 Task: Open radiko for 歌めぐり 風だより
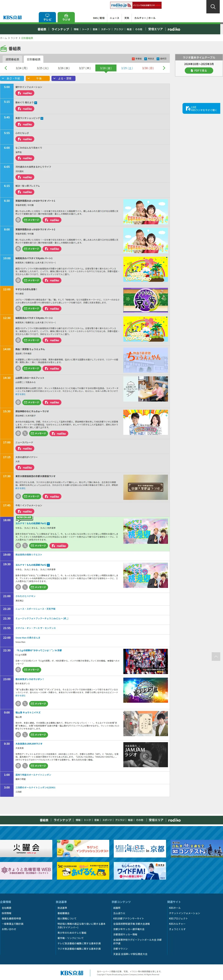click(x=25, y=109)
